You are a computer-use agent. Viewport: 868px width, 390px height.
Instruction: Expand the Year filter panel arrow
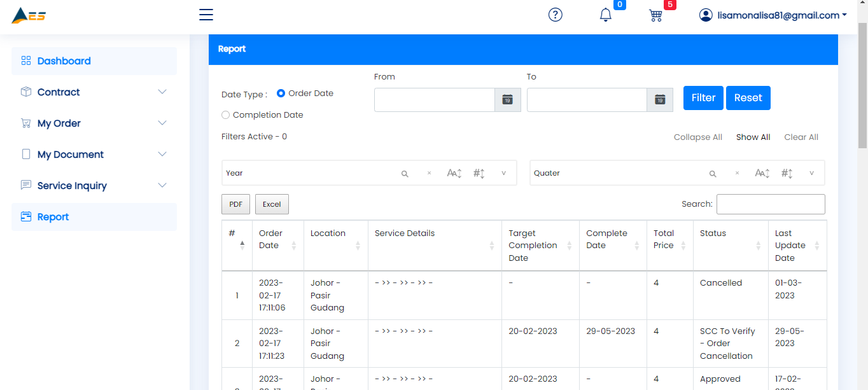pos(503,173)
